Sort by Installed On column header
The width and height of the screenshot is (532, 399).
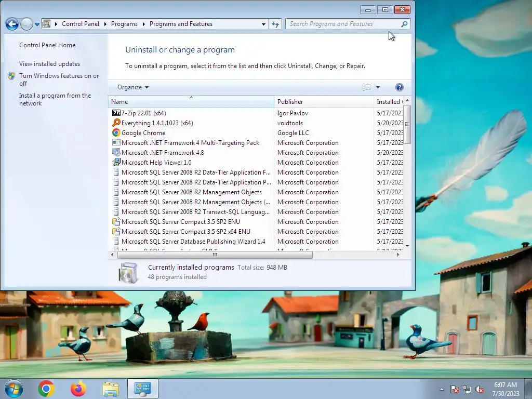(x=389, y=101)
